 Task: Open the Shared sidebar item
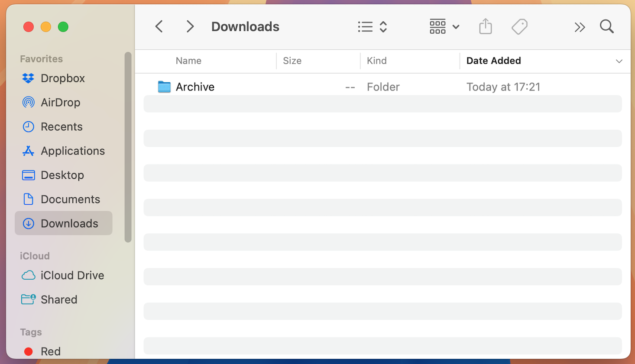[59, 300]
